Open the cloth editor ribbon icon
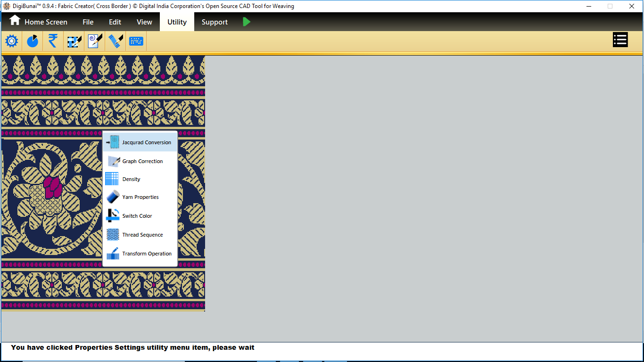The image size is (644, 362). pos(116,41)
